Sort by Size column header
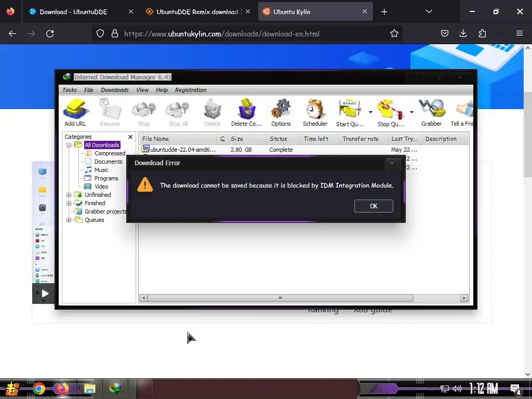The image size is (532, 399). (x=247, y=139)
